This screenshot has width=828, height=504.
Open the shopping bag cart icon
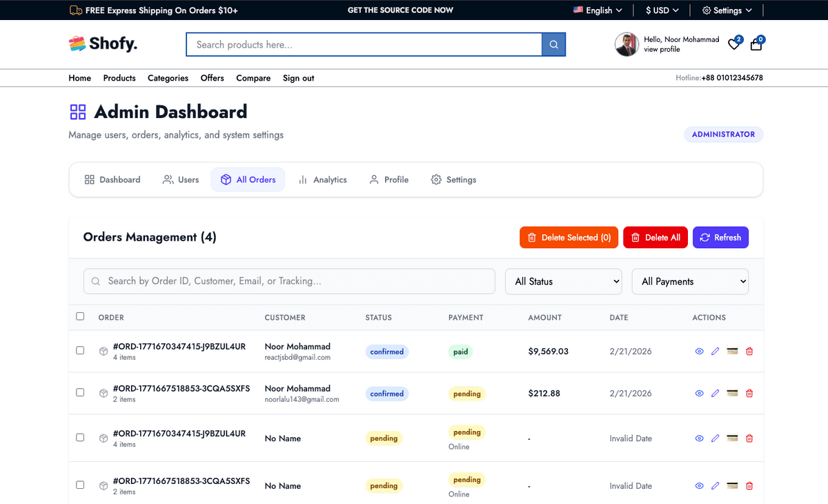point(756,45)
